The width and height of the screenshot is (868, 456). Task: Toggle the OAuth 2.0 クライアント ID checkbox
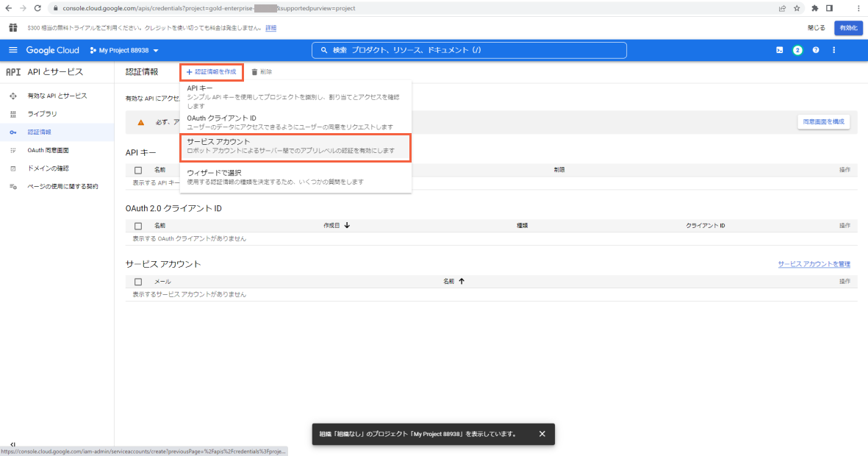(137, 226)
